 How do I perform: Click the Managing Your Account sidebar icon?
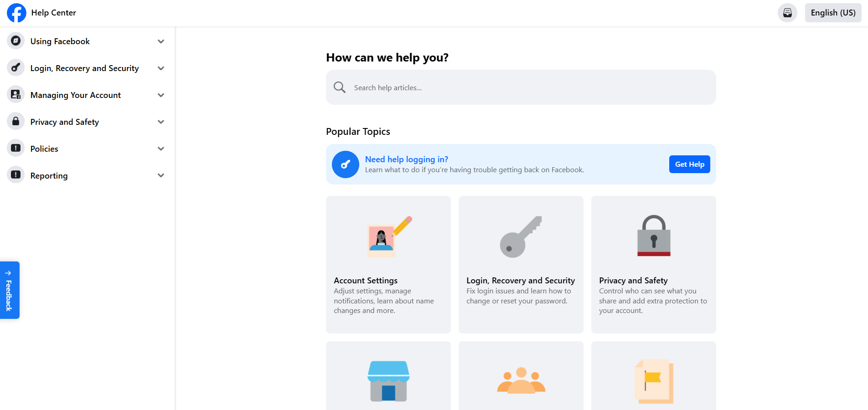[15, 94]
